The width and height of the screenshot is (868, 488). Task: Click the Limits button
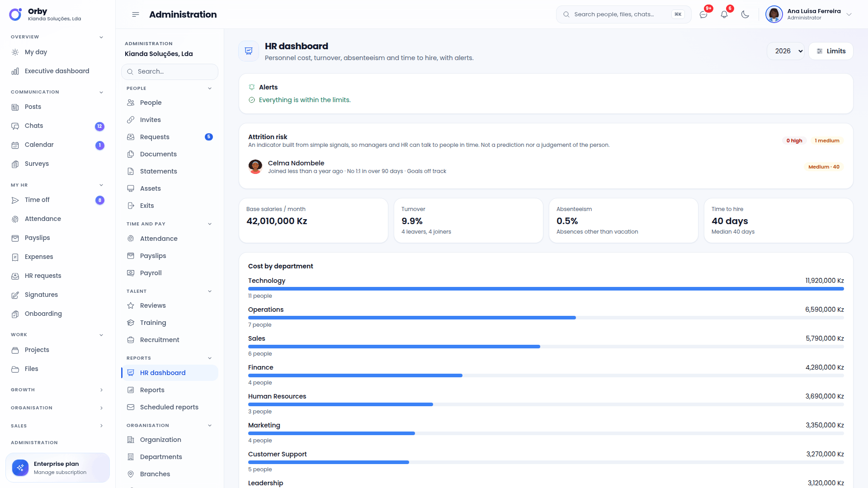point(830,51)
